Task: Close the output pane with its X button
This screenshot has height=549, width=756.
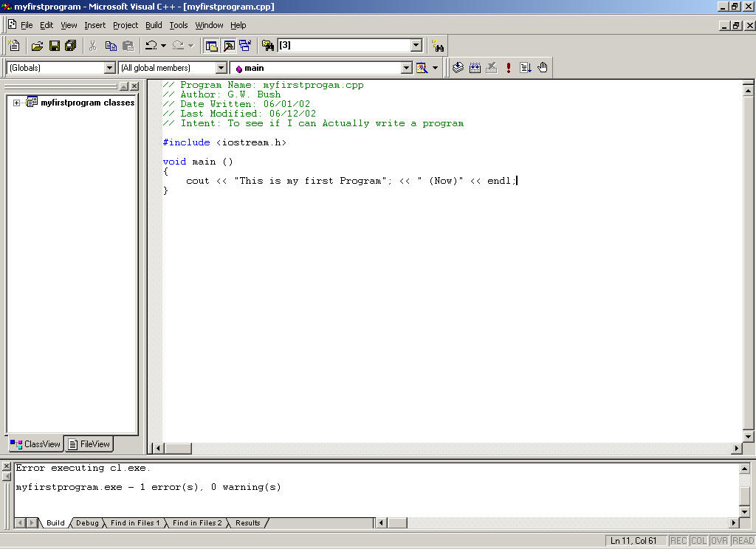Action: click(6, 466)
